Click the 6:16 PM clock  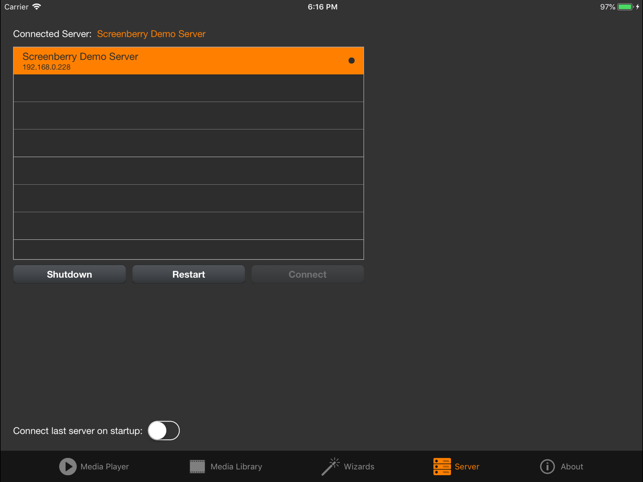(322, 7)
